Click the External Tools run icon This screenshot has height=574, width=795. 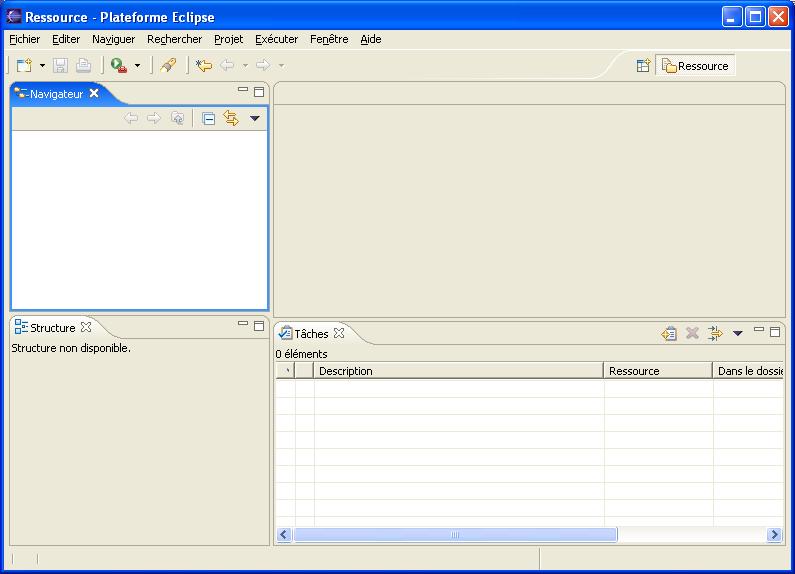pos(119,65)
